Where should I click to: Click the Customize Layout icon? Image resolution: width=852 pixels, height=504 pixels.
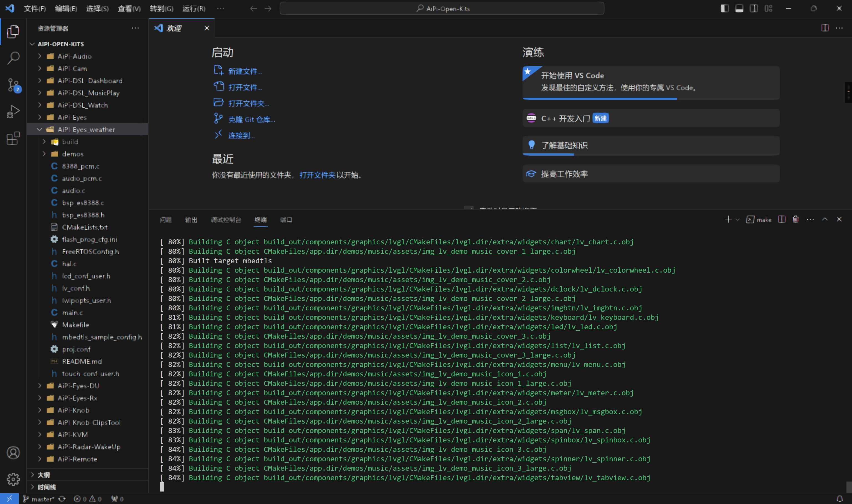768,9
